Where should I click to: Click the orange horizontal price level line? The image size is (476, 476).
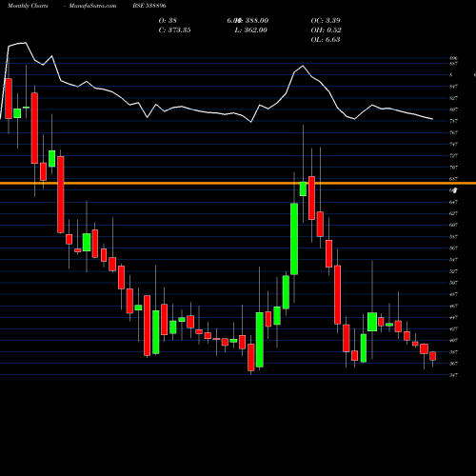[238, 183]
